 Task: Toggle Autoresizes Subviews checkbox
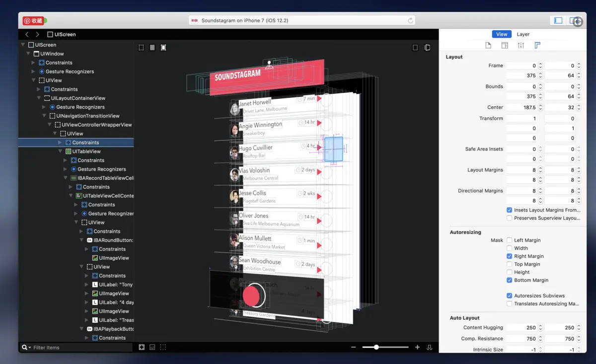point(509,295)
